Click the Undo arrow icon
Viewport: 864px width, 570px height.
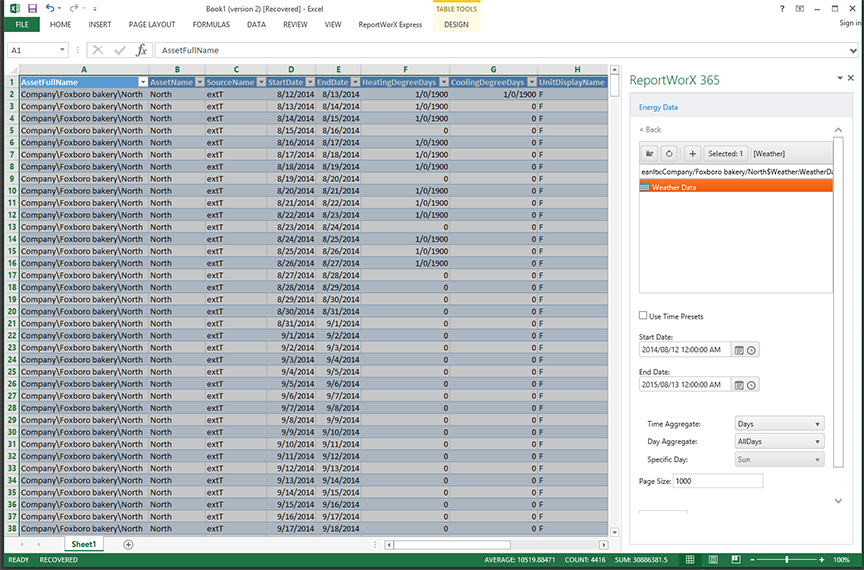[50, 8]
